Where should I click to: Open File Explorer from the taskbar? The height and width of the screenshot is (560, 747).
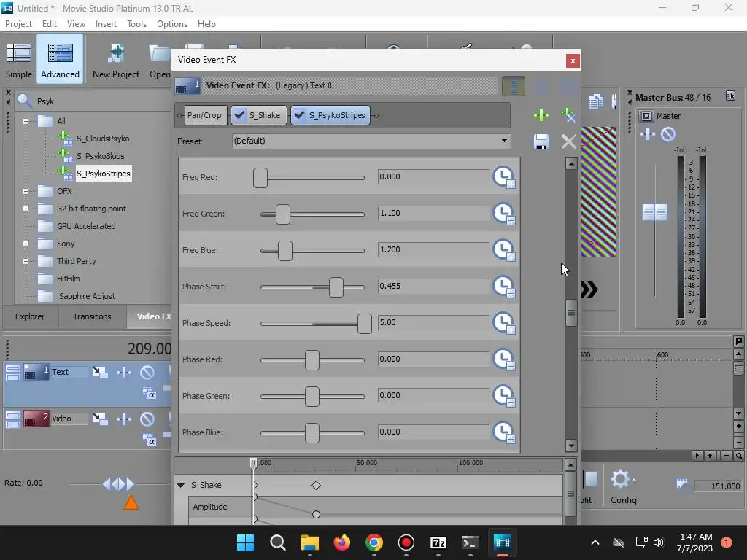click(309, 542)
